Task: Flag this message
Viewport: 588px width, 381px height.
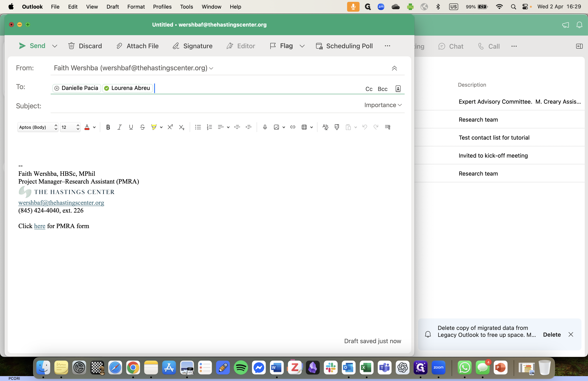Action: 281,46
